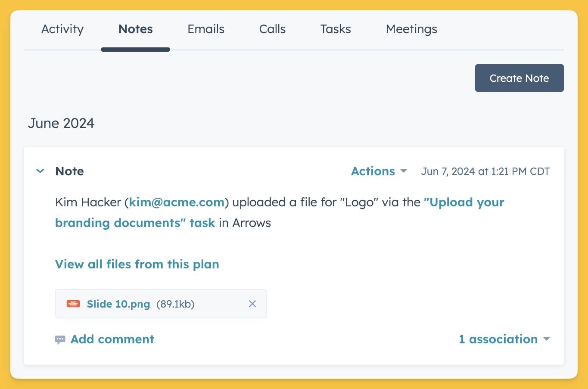Image resolution: width=588 pixels, height=389 pixels.
Task: Go to the Calls tab
Action: click(272, 29)
